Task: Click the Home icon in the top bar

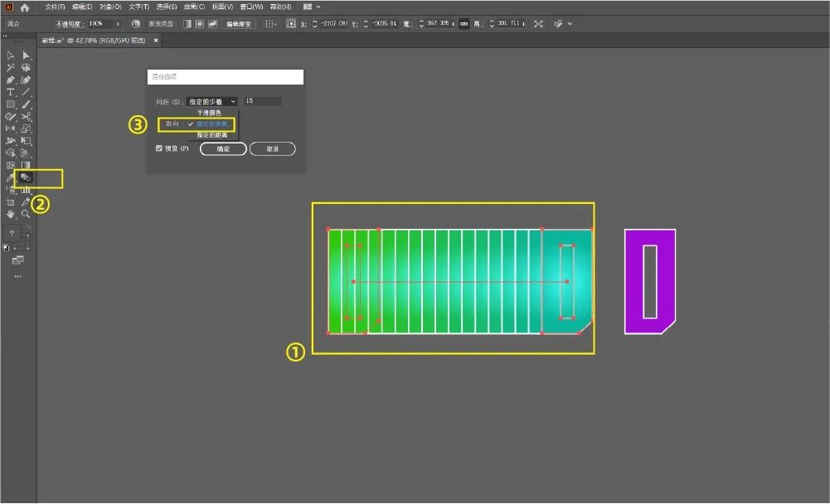Action: pyautogui.click(x=25, y=7)
